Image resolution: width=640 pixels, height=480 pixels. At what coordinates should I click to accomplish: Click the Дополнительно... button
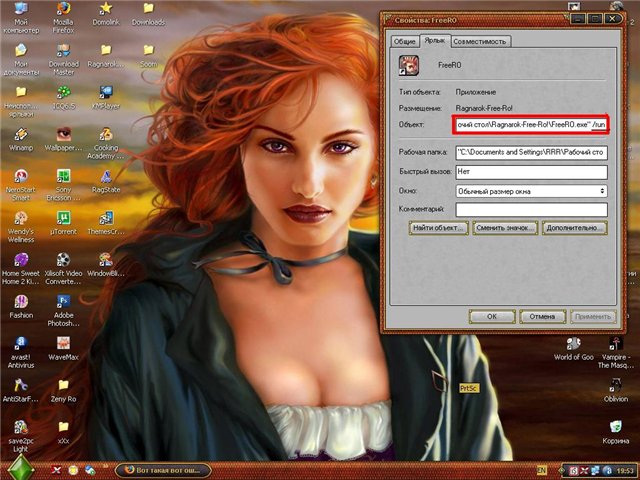574,228
